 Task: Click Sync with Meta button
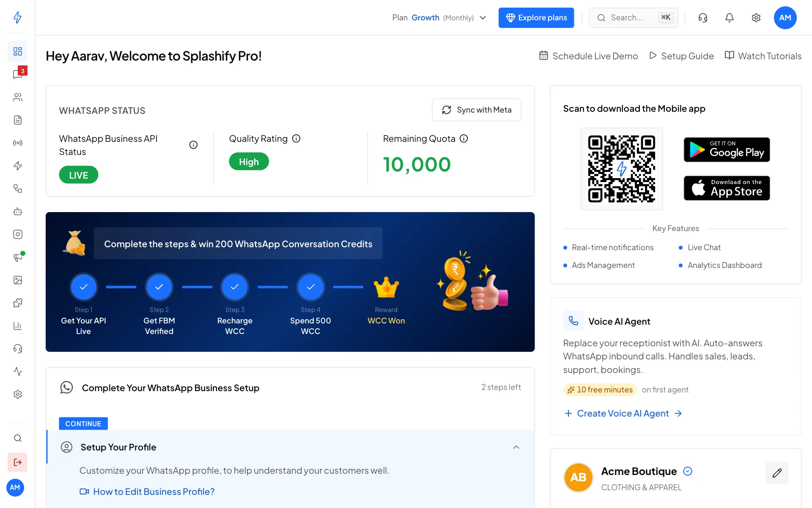(477, 110)
